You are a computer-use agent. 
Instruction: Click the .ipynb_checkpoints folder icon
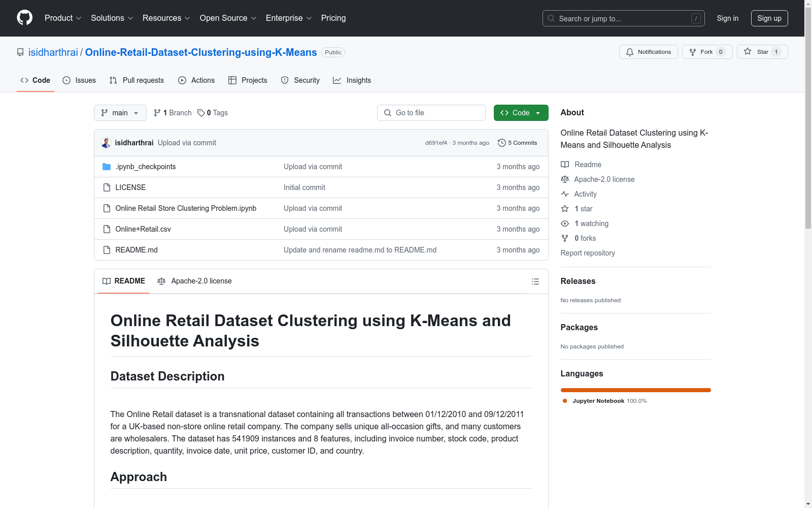pyautogui.click(x=107, y=167)
